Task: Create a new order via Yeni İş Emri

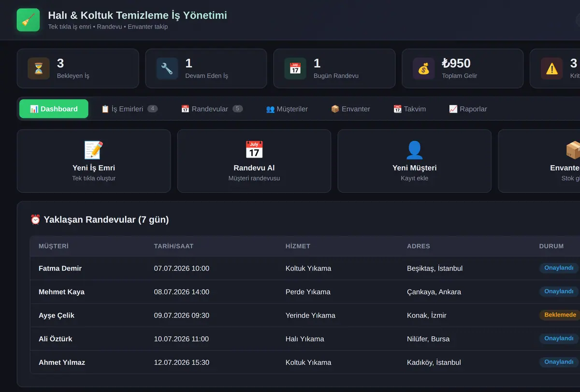Action: [x=94, y=161]
